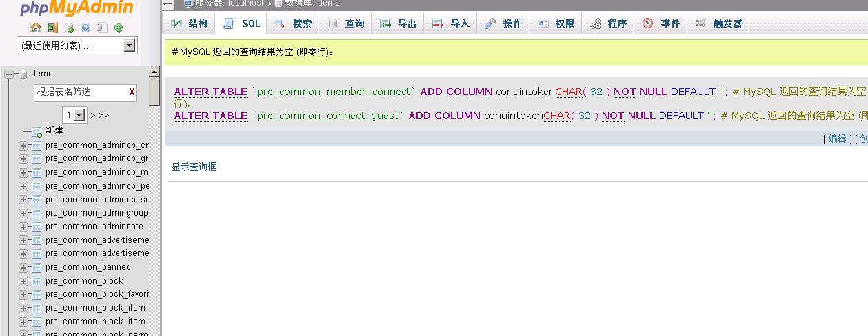Viewport: 868px width, 336px height.
Task: Click 新建 to create a new table
Action: tap(54, 131)
